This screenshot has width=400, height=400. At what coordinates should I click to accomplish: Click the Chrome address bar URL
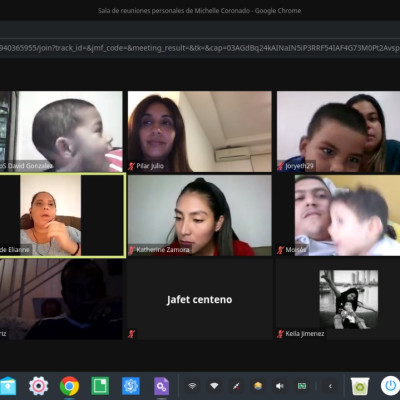[x=200, y=48]
